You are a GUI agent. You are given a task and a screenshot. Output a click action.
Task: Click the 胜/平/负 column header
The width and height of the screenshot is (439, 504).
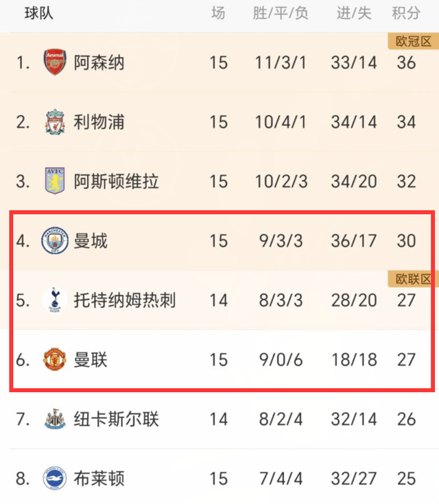(x=281, y=14)
